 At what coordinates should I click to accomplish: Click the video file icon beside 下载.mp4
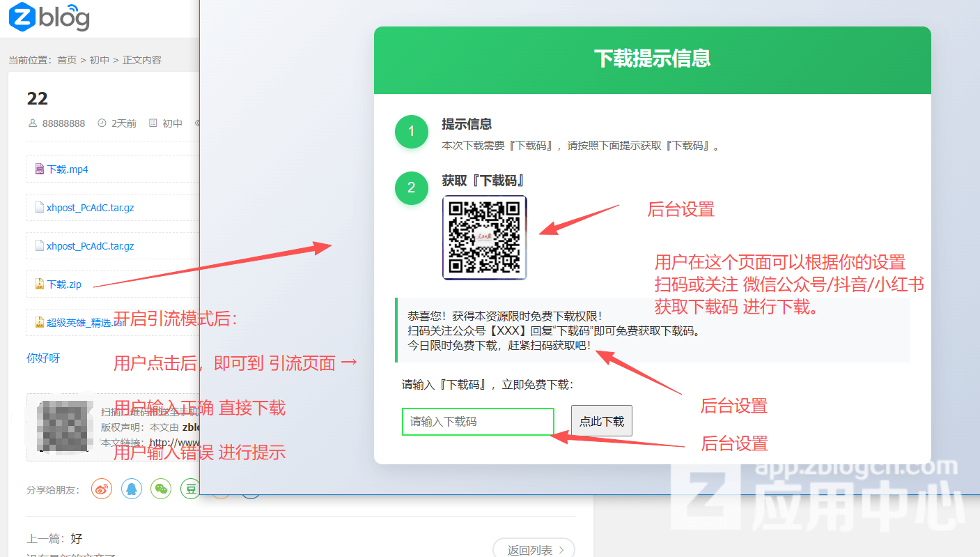point(40,169)
